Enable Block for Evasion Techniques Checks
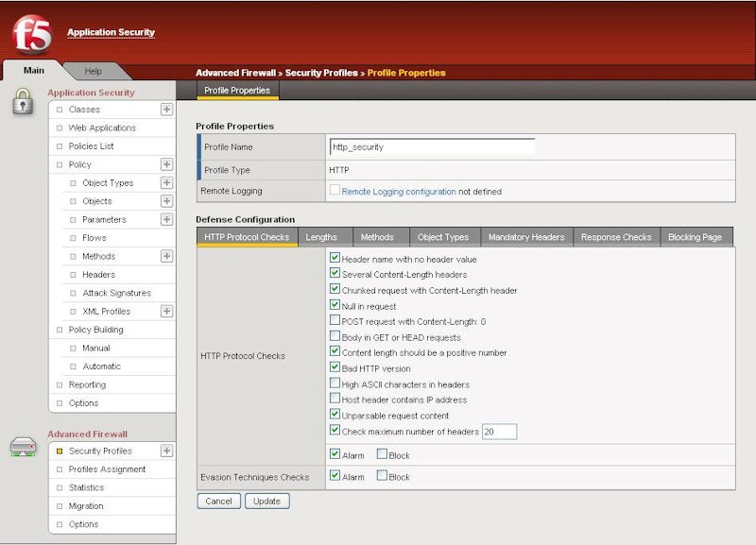 382,476
